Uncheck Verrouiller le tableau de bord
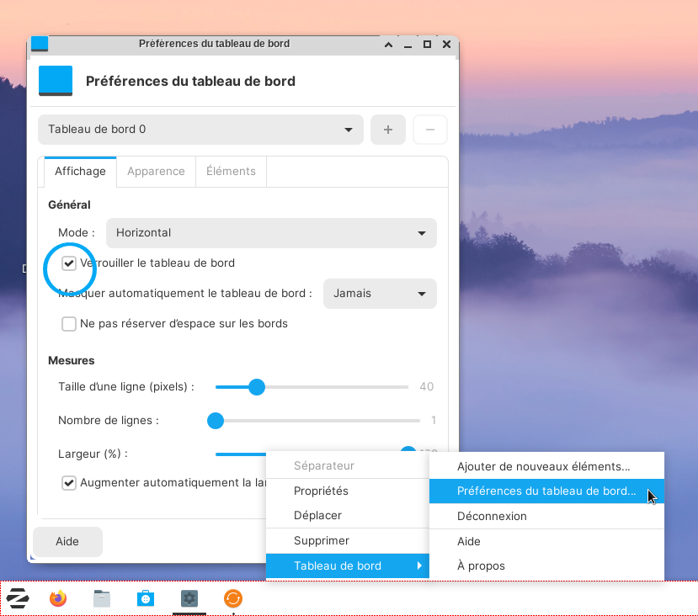This screenshot has height=616, width=698. pyautogui.click(x=69, y=263)
